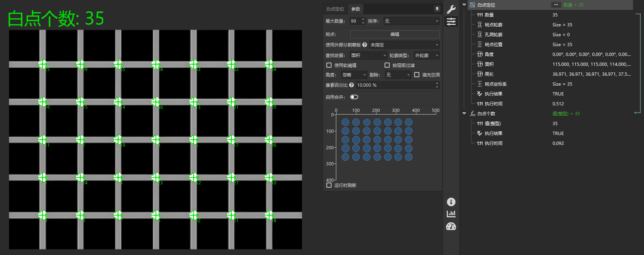Click the pin icon in parameter panel
This screenshot has width=644, height=255.
point(437,9)
